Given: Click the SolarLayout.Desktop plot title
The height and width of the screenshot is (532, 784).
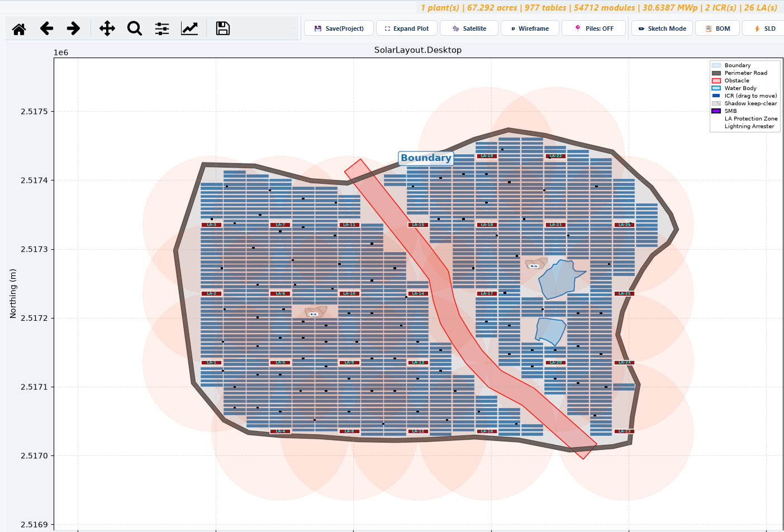Looking at the screenshot, I should coord(418,50).
